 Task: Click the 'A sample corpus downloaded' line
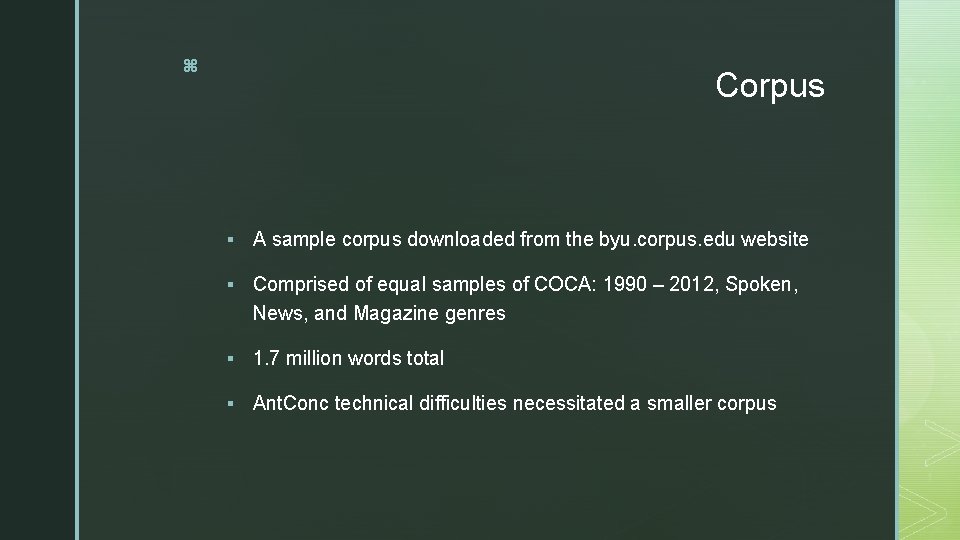[422, 239]
